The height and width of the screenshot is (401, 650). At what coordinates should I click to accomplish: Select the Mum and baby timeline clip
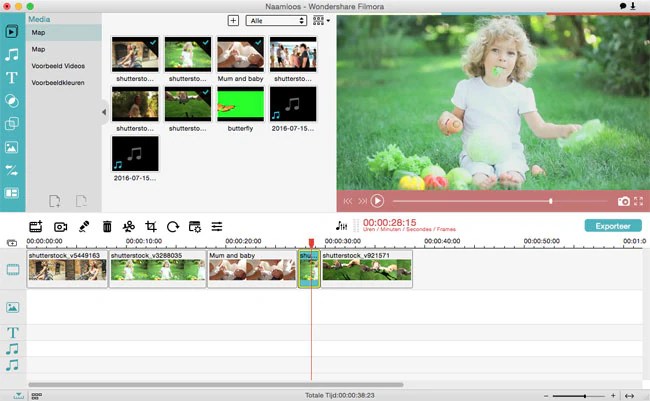(x=252, y=269)
